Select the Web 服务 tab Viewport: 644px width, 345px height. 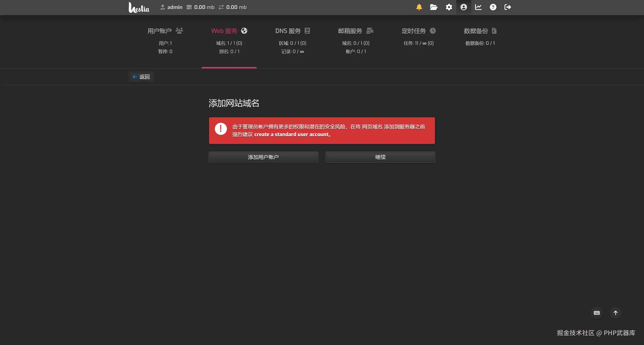click(229, 31)
